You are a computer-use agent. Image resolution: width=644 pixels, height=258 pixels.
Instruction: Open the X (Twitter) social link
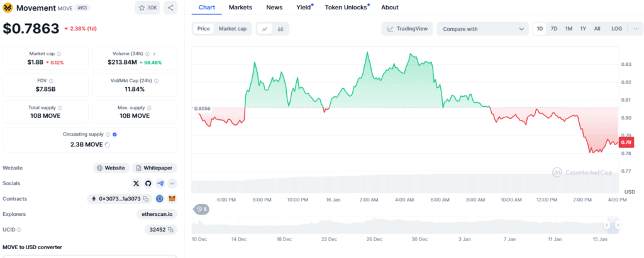[x=136, y=183]
